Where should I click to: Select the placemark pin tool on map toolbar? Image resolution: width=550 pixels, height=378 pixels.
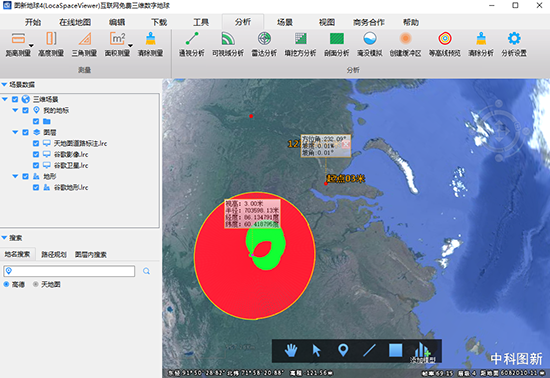coord(343,350)
